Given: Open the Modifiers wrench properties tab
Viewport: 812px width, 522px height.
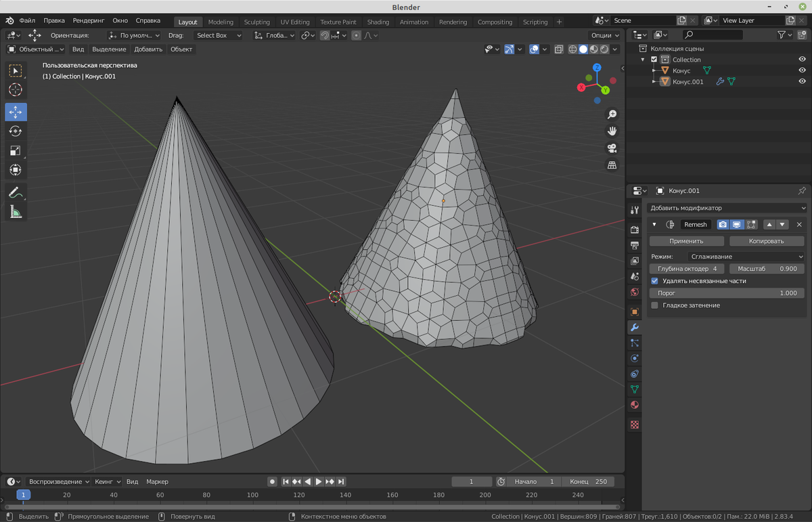Looking at the screenshot, I should pyautogui.click(x=635, y=328).
